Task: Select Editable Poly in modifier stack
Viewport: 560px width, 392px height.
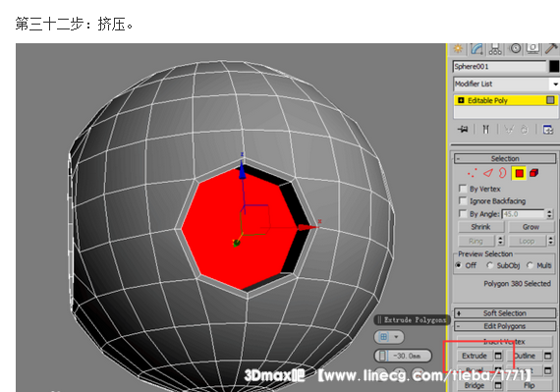Action: point(505,100)
